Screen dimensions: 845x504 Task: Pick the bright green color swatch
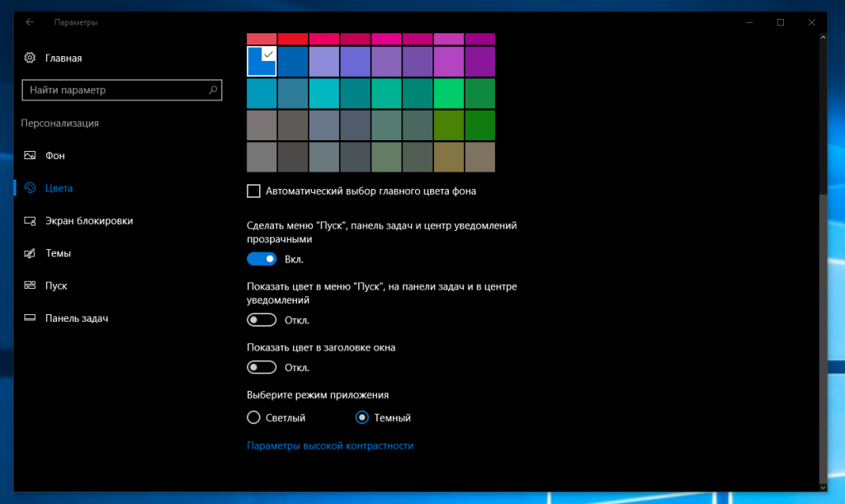click(449, 92)
